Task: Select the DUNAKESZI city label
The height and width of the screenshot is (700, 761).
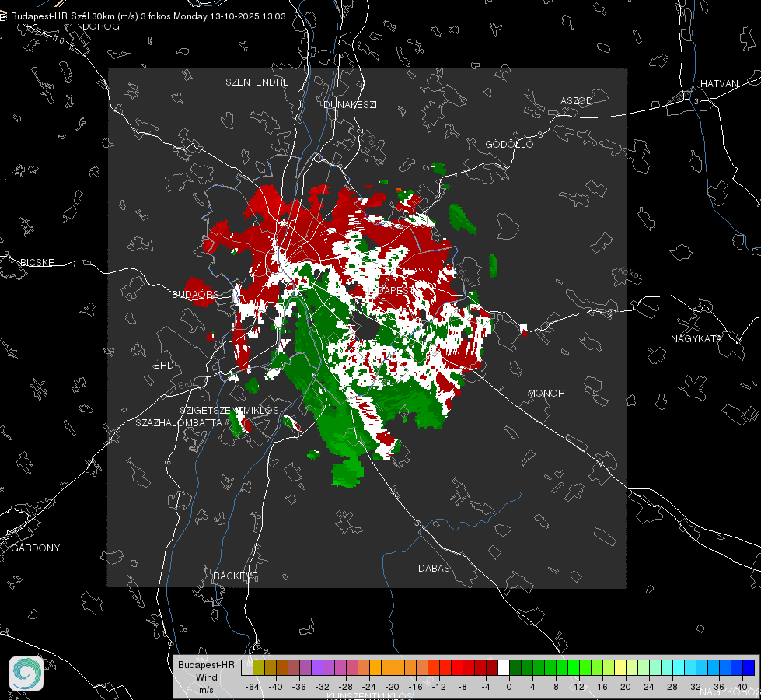Action: click(x=350, y=104)
